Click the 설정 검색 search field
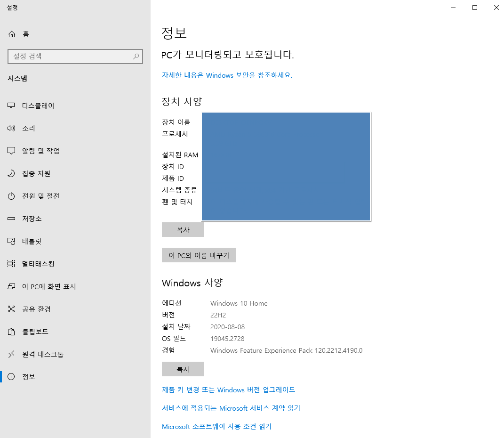The image size is (504, 438). (x=75, y=56)
